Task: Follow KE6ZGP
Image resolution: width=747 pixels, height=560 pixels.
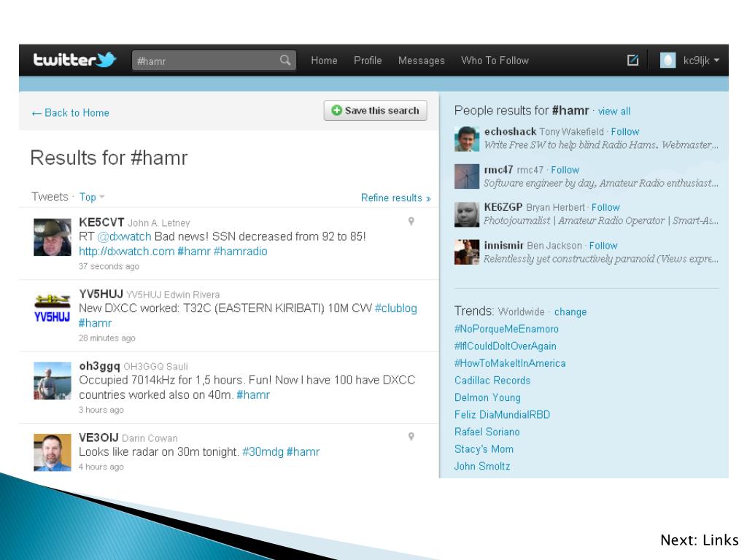Action: (x=605, y=208)
